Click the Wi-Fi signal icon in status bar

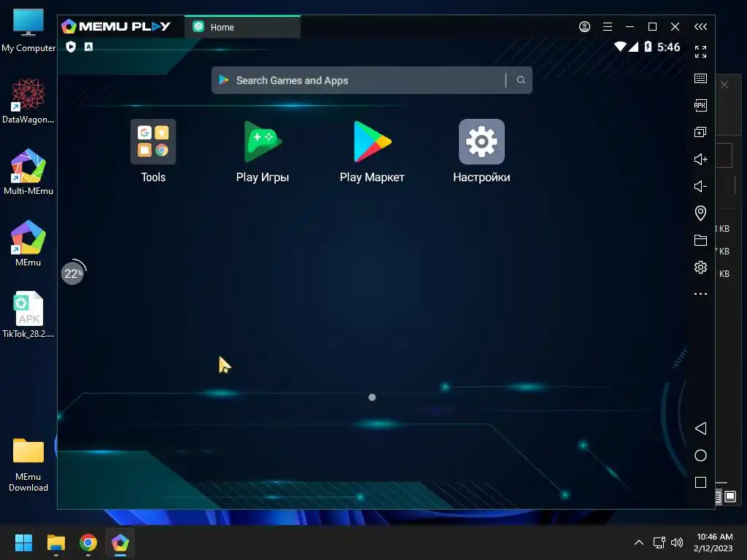(x=620, y=47)
